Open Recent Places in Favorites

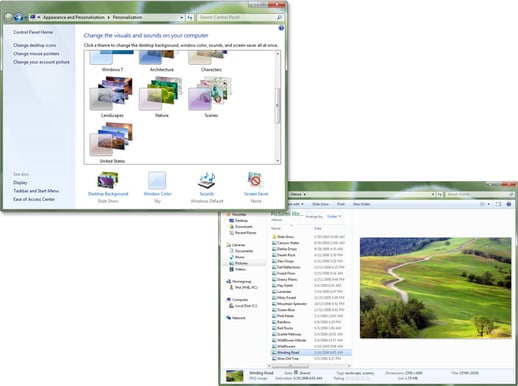tap(243, 233)
